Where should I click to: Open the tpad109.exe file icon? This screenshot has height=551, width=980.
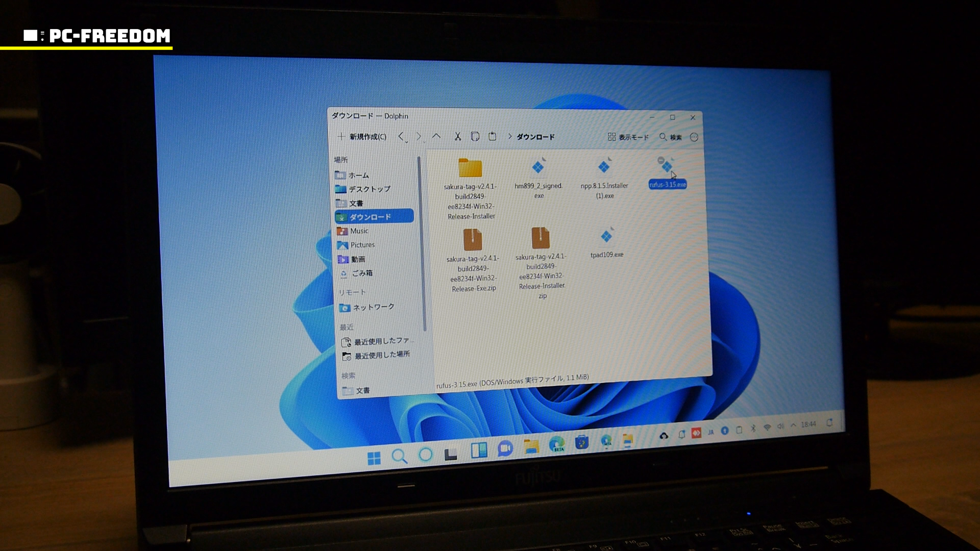coord(606,236)
